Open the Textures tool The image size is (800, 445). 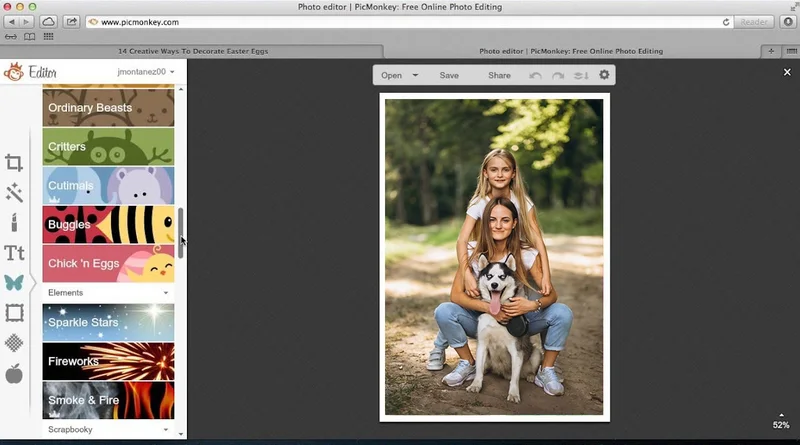click(x=14, y=343)
